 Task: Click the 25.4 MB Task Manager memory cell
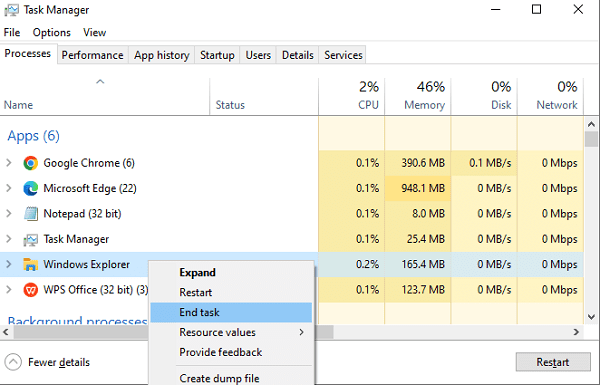(x=417, y=239)
